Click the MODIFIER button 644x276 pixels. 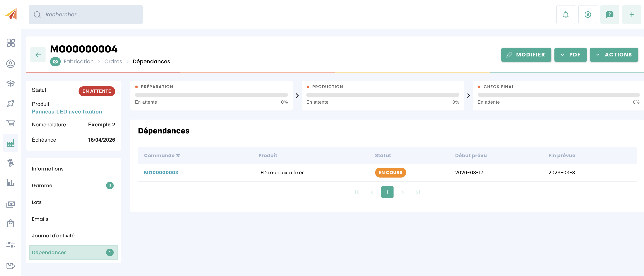coord(526,55)
